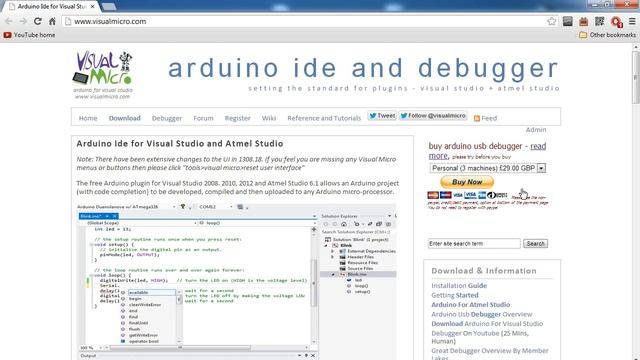The image size is (640, 360).
Task: Click the site search term field
Action: click(474, 244)
